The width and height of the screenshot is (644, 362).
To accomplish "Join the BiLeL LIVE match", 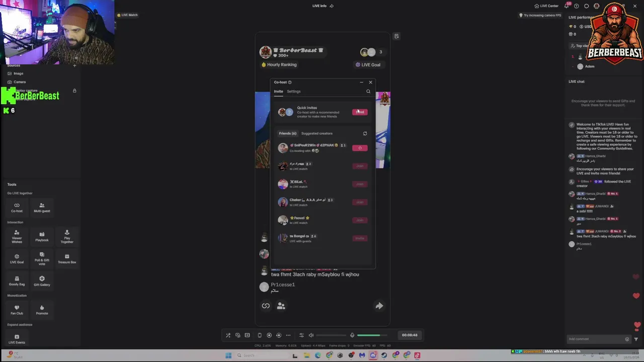I will pos(360,184).
